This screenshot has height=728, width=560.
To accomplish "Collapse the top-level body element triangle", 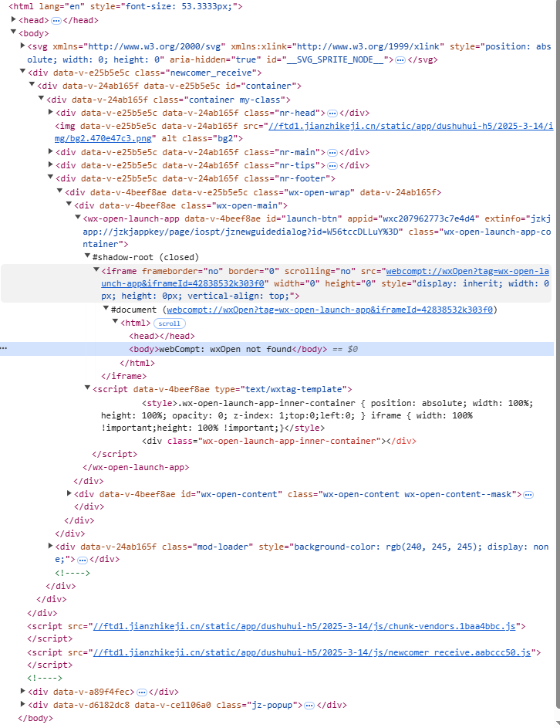I will pyautogui.click(x=13, y=32).
